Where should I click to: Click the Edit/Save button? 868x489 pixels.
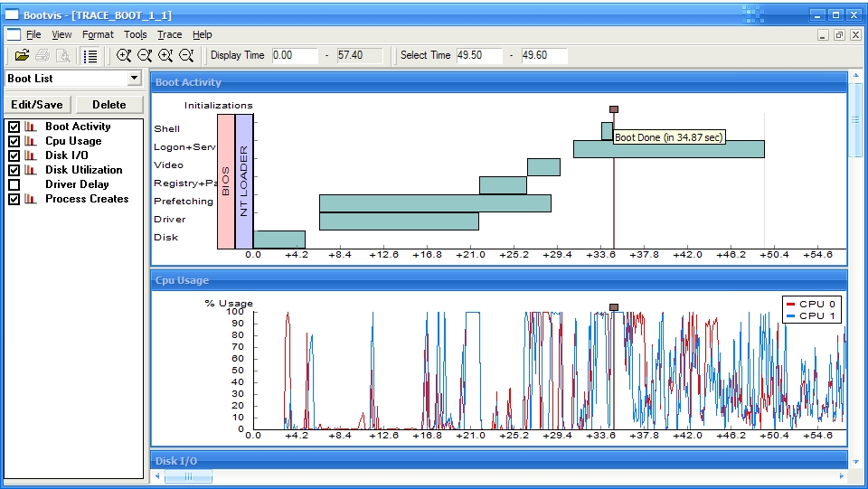click(37, 105)
